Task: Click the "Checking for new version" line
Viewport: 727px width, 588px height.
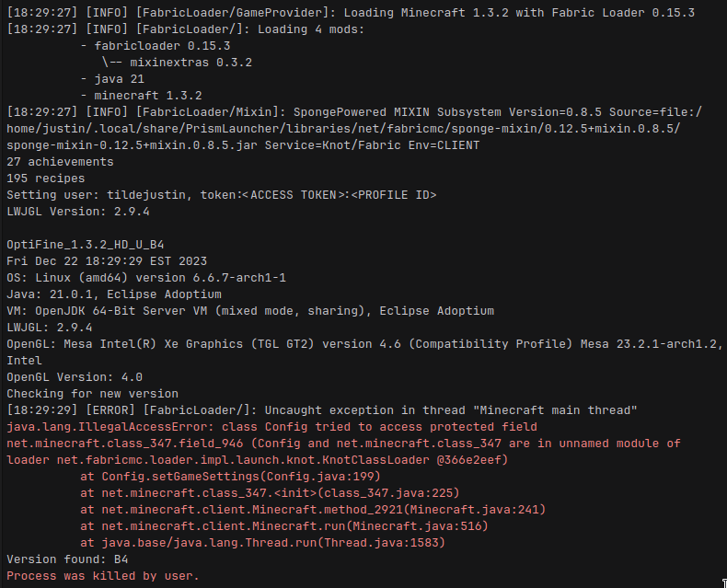Action: click(x=92, y=394)
